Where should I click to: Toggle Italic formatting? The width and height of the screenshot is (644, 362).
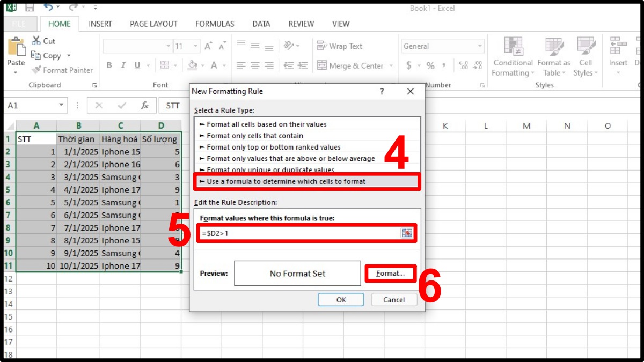(x=123, y=65)
